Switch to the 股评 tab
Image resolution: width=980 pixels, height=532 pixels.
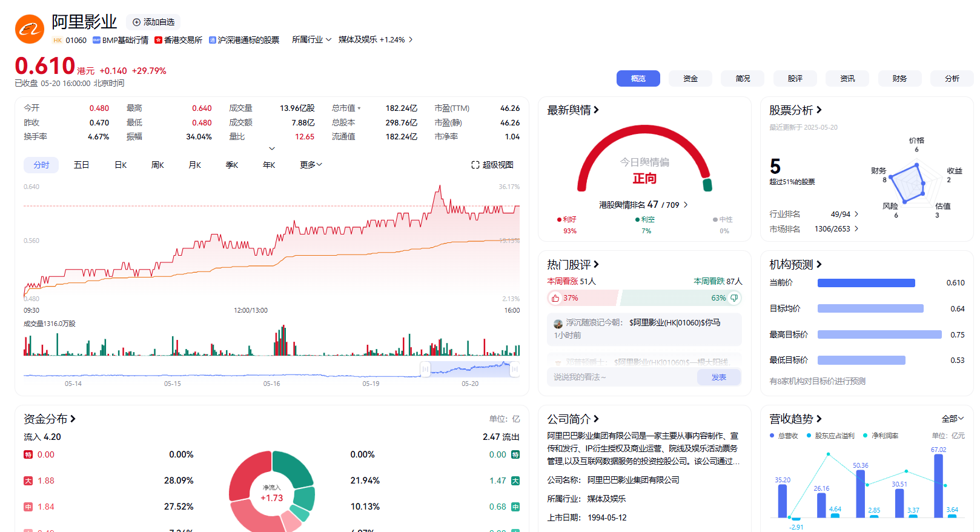[x=795, y=78]
